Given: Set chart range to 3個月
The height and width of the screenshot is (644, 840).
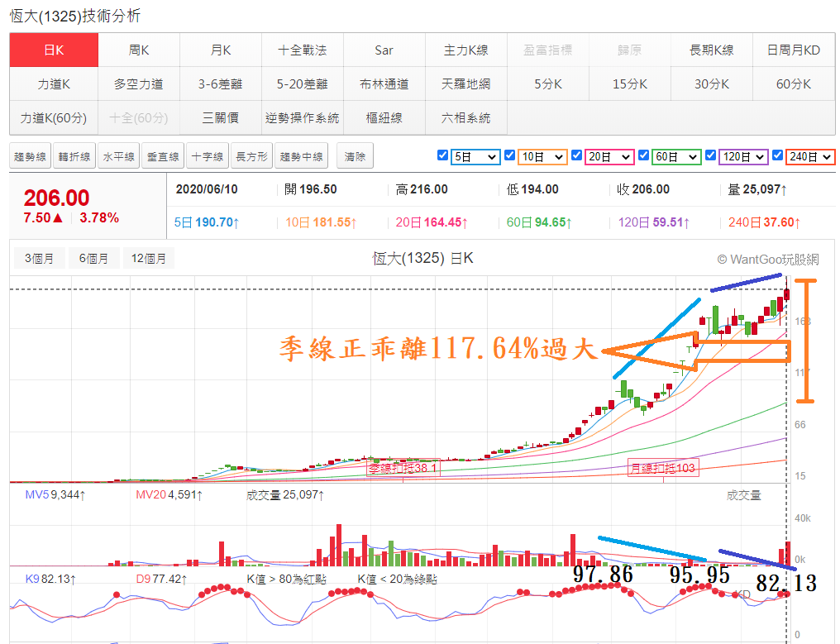Looking at the screenshot, I should tap(39, 258).
